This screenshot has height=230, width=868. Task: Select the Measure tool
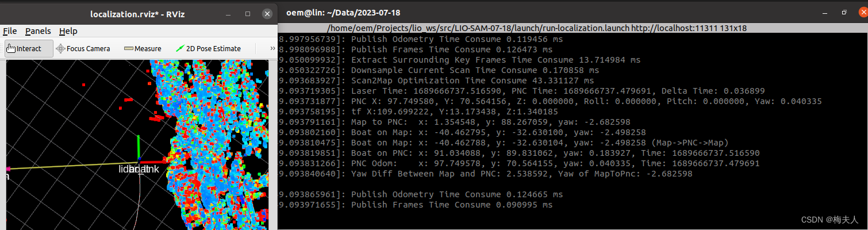(143, 49)
